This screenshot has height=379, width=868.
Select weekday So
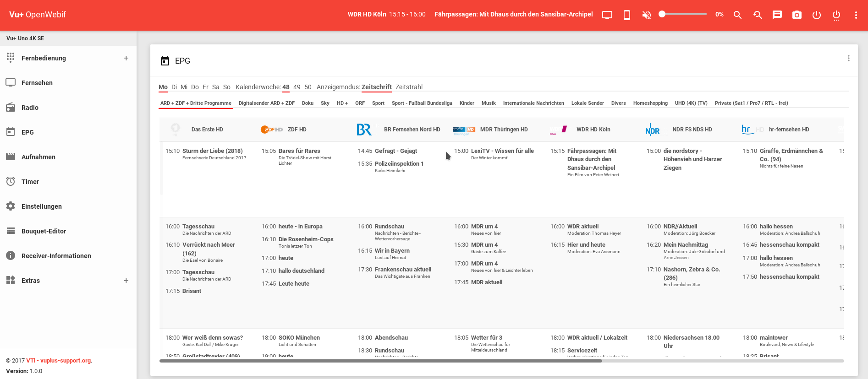point(226,87)
